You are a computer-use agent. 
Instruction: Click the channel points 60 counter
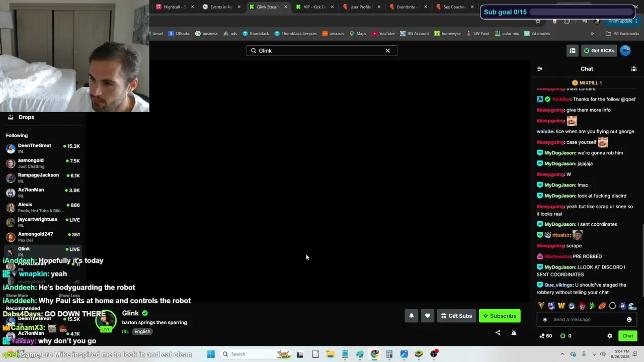pos(545,336)
